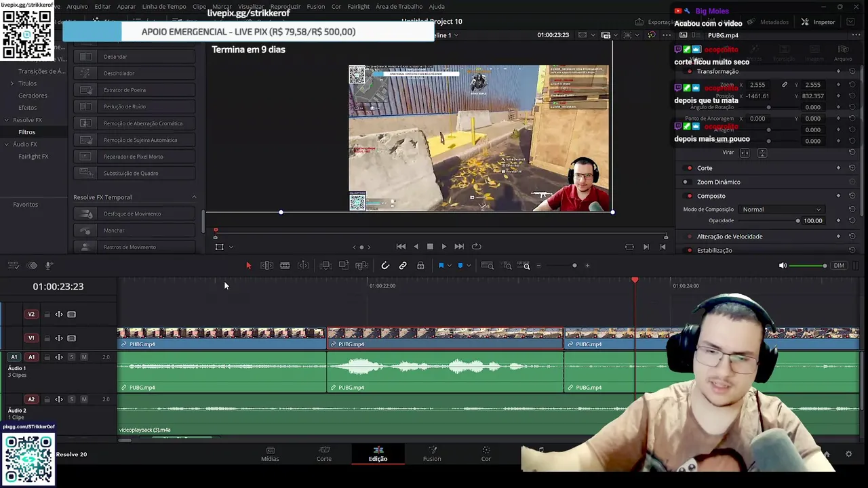Click the Insert Clip toolbar icon
868x488 pixels.
click(325, 266)
